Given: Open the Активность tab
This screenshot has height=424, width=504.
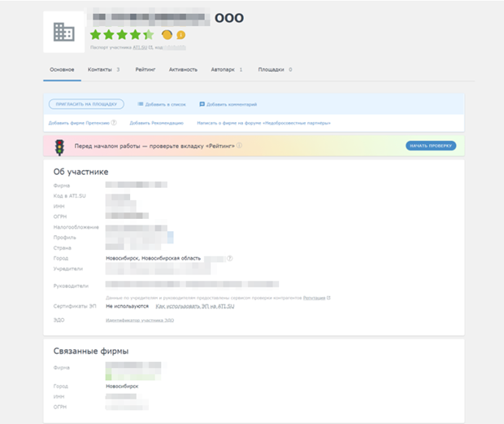Looking at the screenshot, I should pyautogui.click(x=183, y=69).
